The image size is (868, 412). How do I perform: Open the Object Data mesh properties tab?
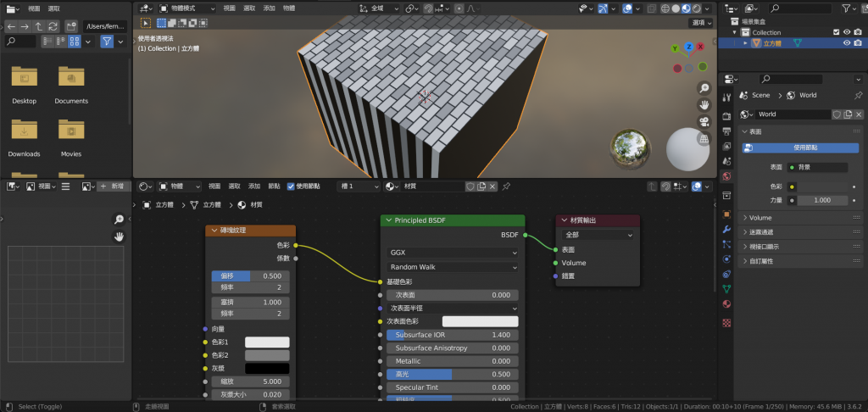click(x=726, y=288)
